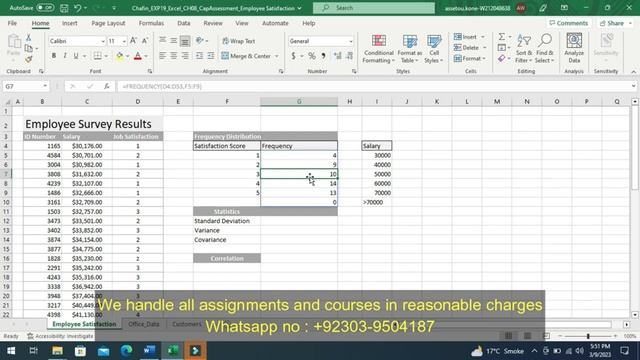The image size is (640, 360).
Task: Toggle Bold formatting
Action: coord(53,56)
